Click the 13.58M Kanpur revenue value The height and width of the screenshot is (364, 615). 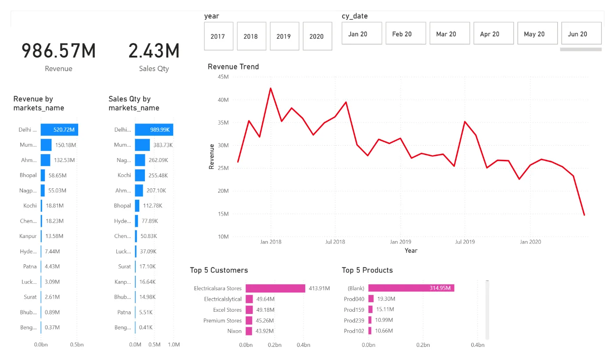tap(54, 236)
